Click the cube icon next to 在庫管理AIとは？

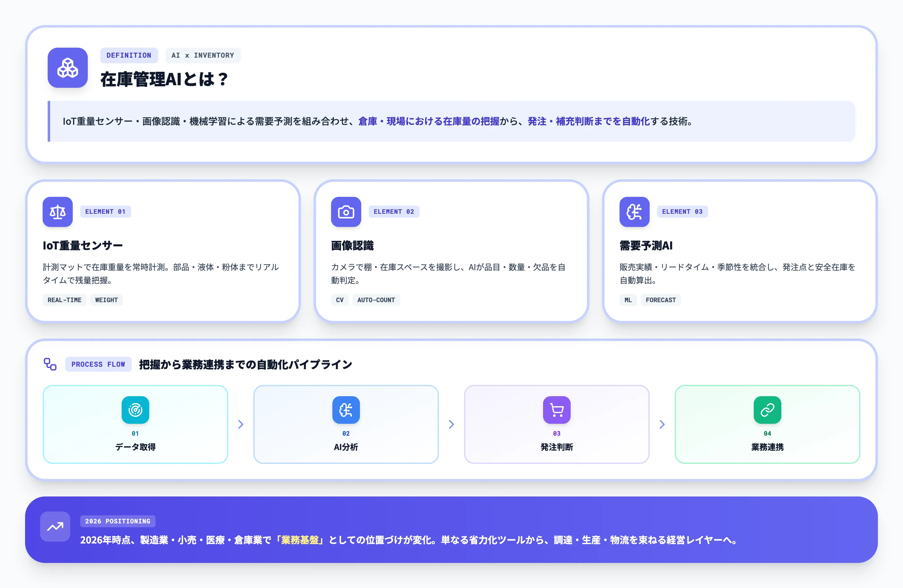pyautogui.click(x=67, y=68)
